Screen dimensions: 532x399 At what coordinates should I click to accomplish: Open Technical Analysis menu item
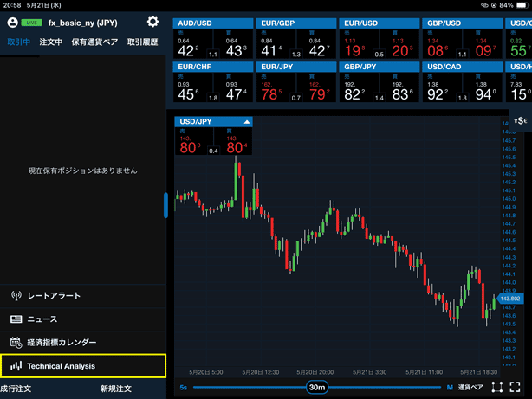pos(83,366)
